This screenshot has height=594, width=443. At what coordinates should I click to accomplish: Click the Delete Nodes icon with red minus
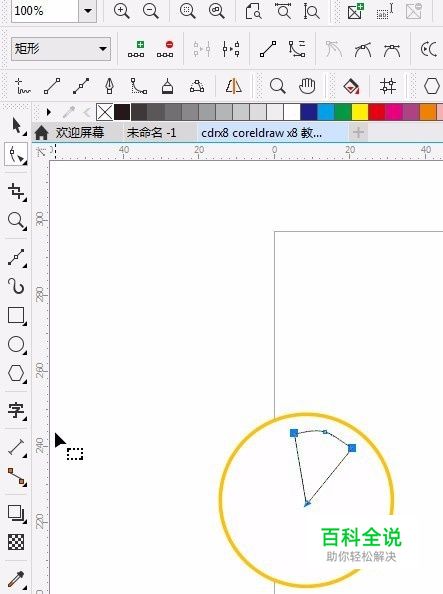click(x=165, y=49)
